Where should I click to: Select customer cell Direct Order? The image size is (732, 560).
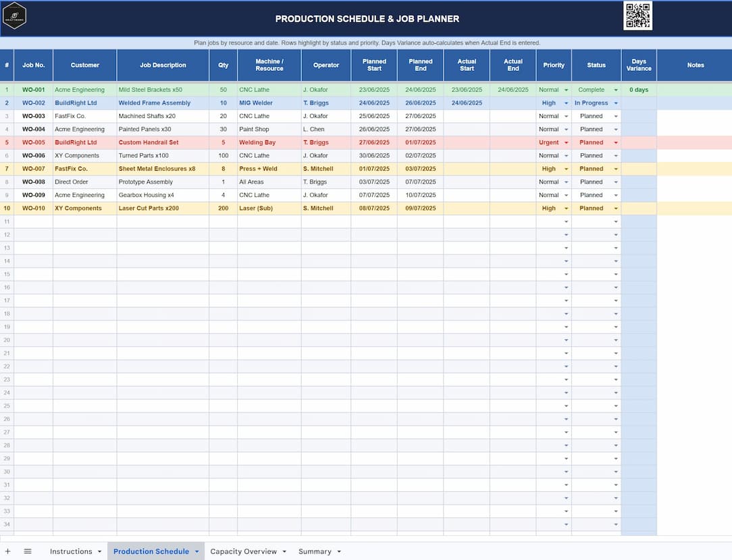point(85,182)
